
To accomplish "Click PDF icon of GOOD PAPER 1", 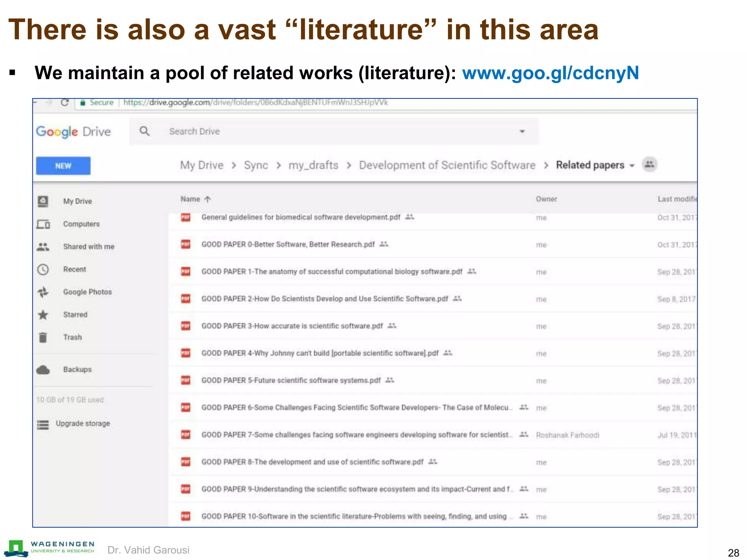I will pyautogui.click(x=186, y=272).
